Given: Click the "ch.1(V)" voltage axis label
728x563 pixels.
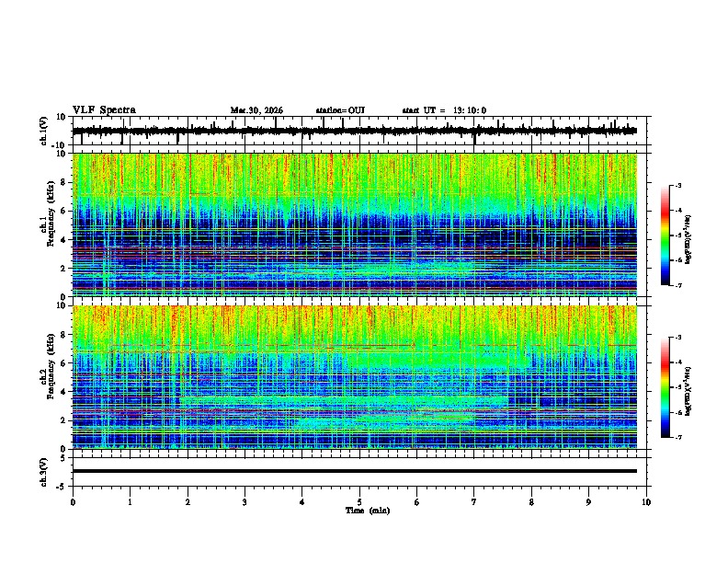Looking at the screenshot, I should (44, 131).
